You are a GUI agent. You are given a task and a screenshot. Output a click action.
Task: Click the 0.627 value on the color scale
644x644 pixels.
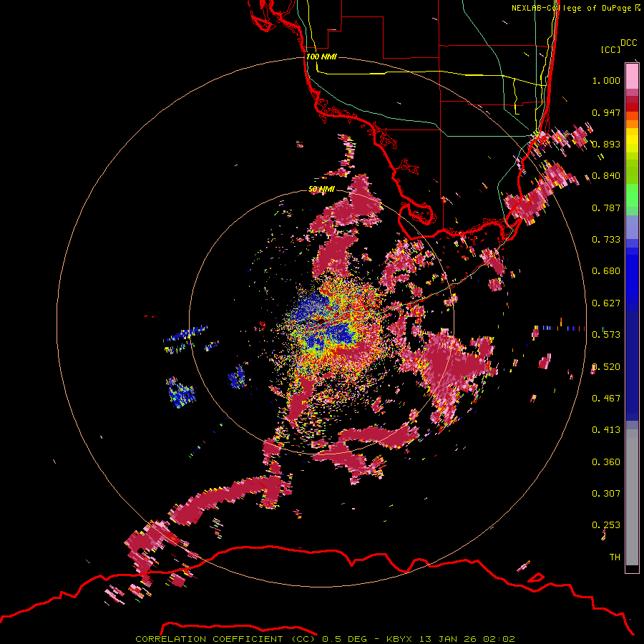pyautogui.click(x=606, y=303)
